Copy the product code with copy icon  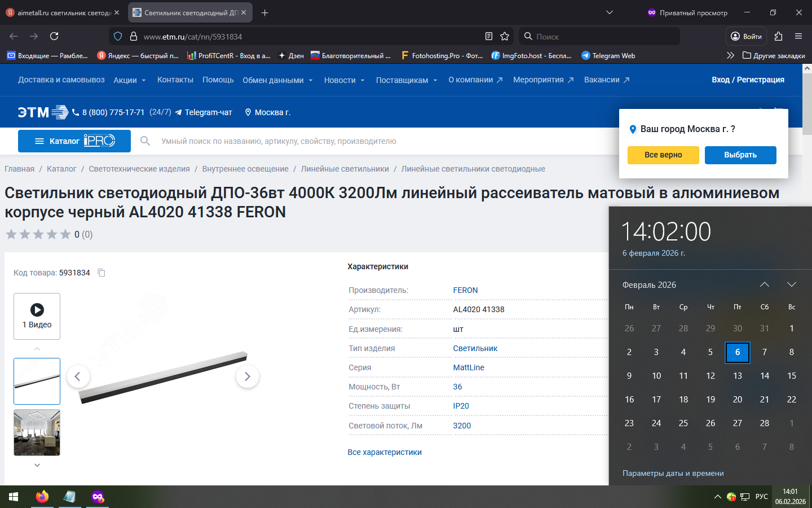coord(101,273)
